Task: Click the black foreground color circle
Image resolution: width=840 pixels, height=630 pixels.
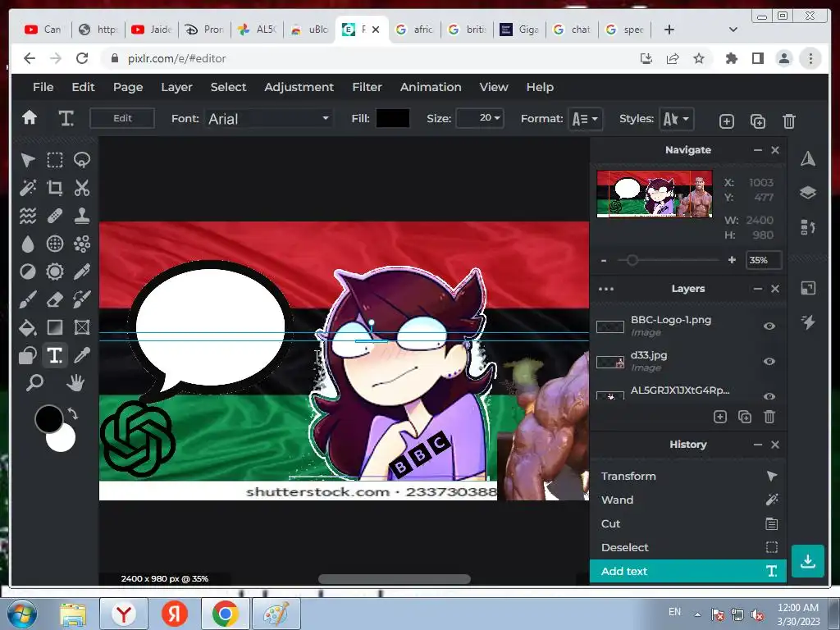Action: tap(48, 419)
